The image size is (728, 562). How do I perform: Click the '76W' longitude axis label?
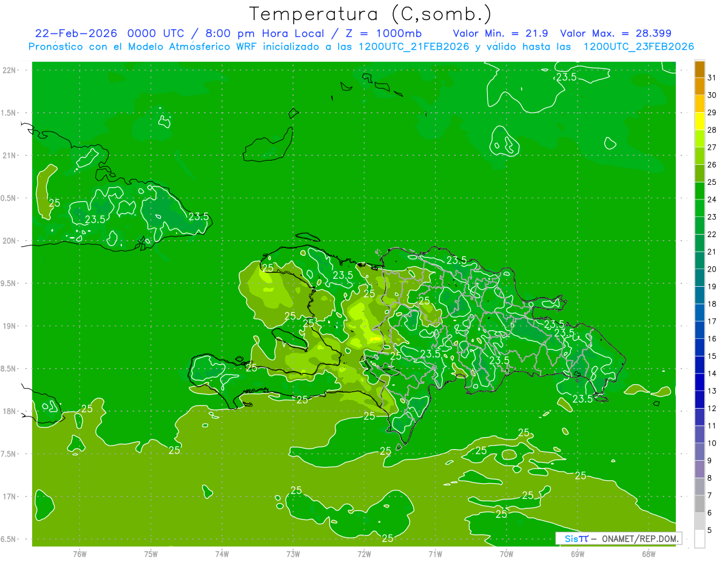point(79,554)
